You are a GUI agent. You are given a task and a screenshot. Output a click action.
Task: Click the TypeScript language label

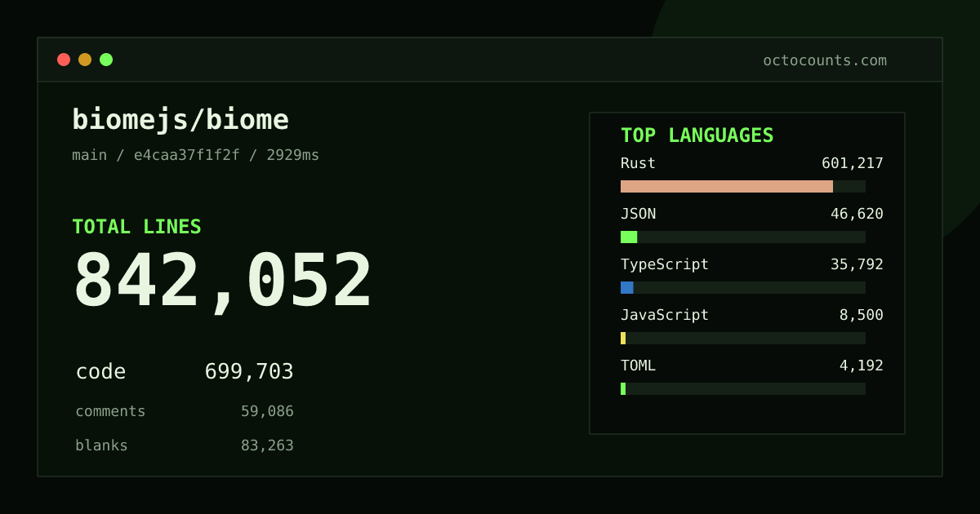(x=665, y=264)
